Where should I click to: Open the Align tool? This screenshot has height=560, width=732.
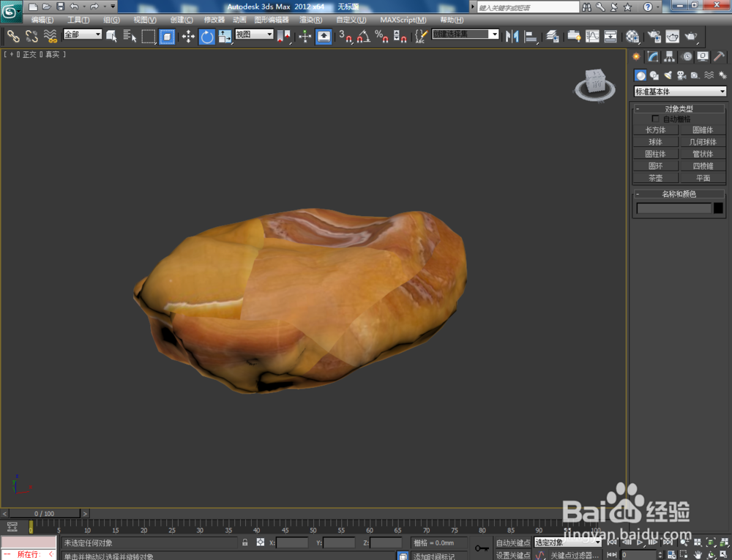(531, 37)
